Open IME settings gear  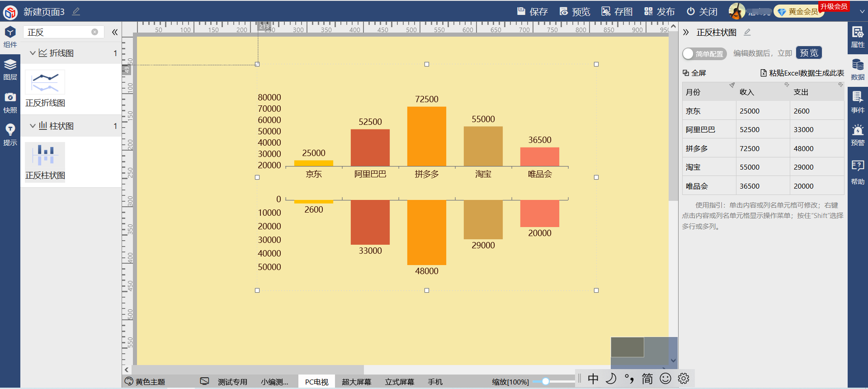click(684, 379)
